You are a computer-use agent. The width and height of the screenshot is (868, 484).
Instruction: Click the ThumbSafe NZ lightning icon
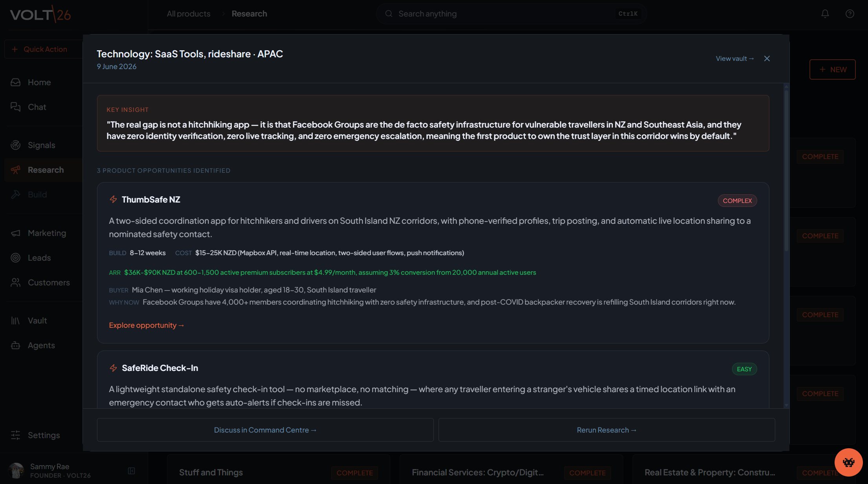click(113, 199)
